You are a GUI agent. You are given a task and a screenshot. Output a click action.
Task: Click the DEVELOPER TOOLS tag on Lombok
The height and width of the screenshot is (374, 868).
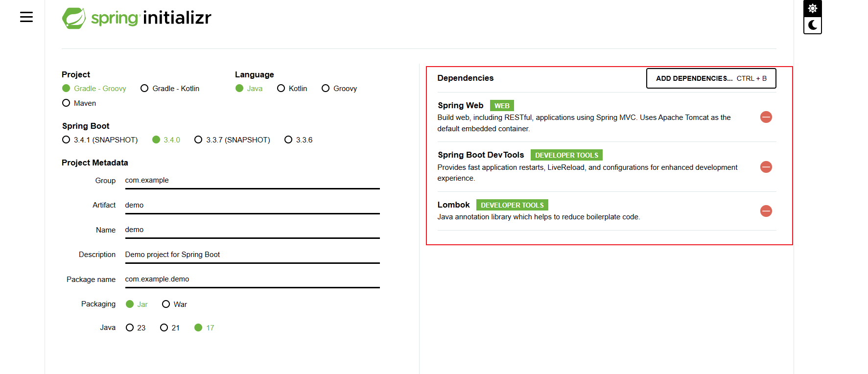tap(512, 205)
